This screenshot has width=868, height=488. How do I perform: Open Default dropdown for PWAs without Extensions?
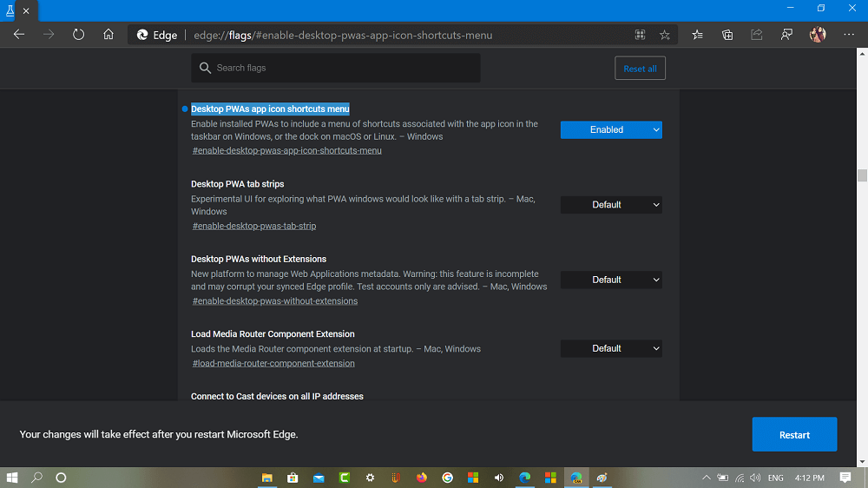pyautogui.click(x=611, y=280)
